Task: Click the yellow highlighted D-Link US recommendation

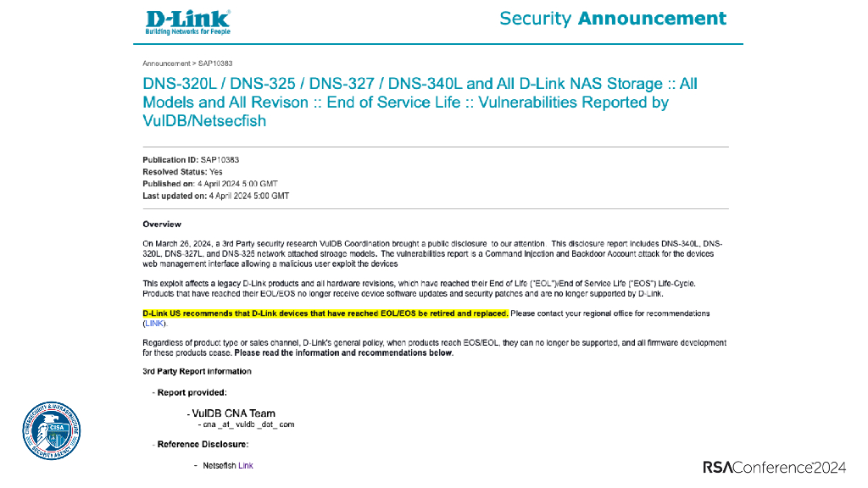Action: (x=325, y=313)
